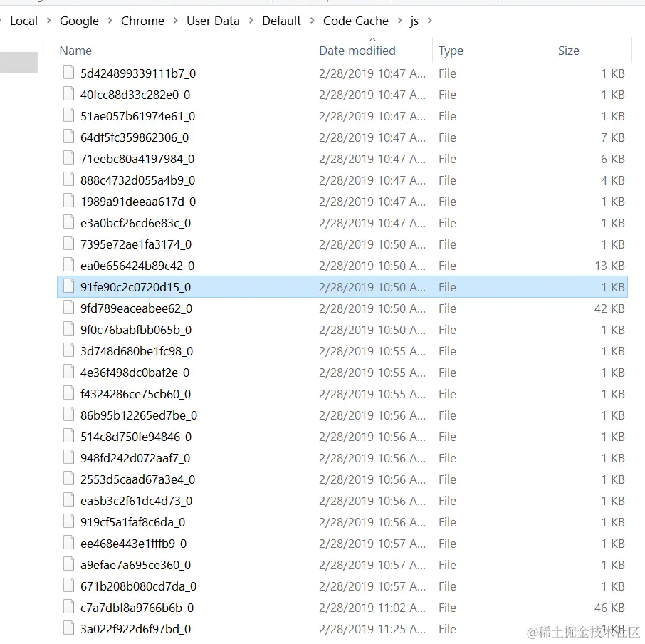Click file icon of 4e36f498dc0baf2e_0

[68, 372]
